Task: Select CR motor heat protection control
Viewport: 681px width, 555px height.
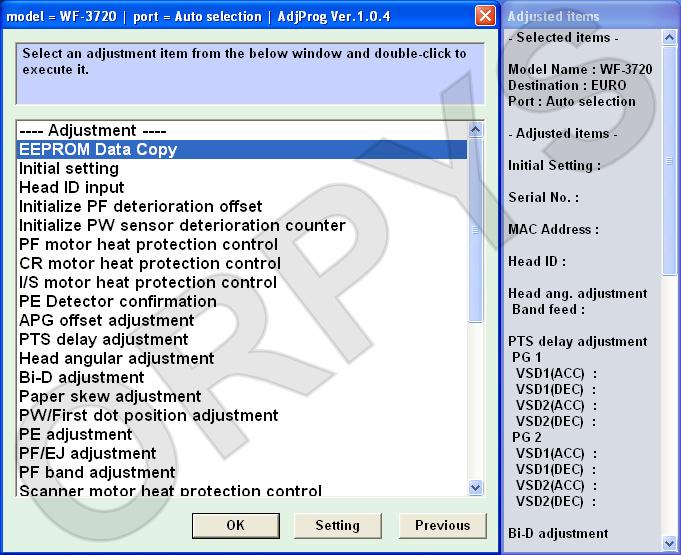Action: 242,264
